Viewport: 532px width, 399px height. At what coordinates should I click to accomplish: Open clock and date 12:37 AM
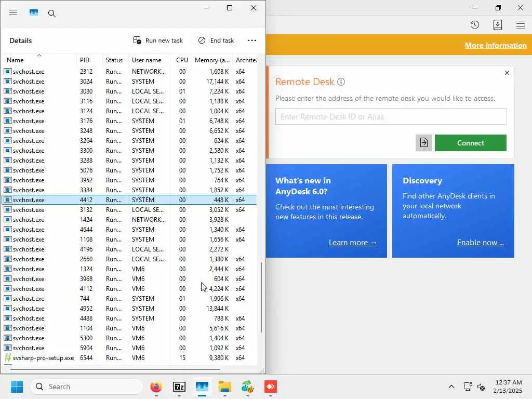pos(508,387)
